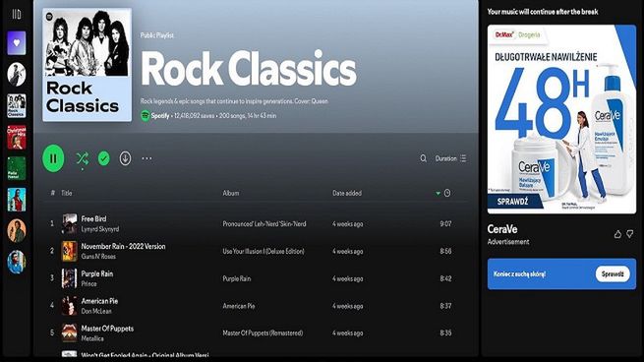This screenshot has width=644, height=362.
Task: Click thumbs up icon on CeraVe ad
Action: click(x=617, y=234)
